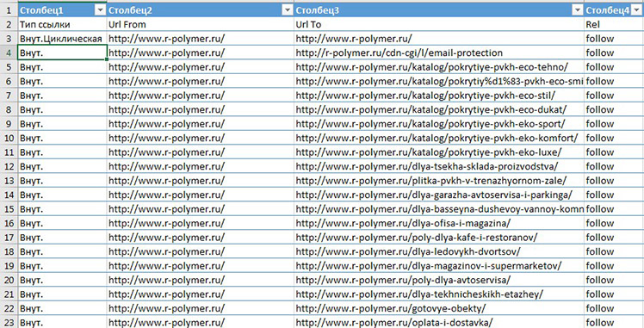Open the Столбец3 filter dropdown
Image resolution: width=644 pixels, height=328 pixels.
point(578,10)
